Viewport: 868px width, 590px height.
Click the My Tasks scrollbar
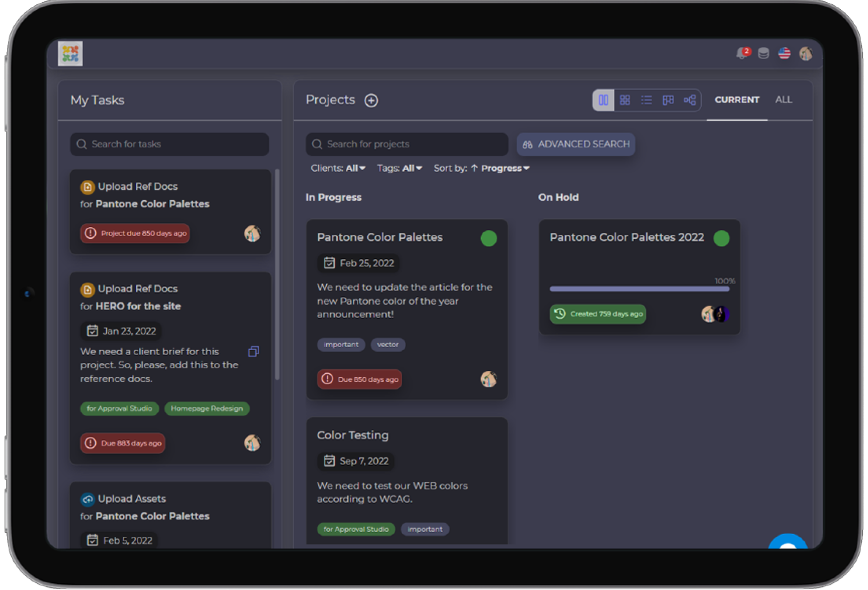point(277,275)
